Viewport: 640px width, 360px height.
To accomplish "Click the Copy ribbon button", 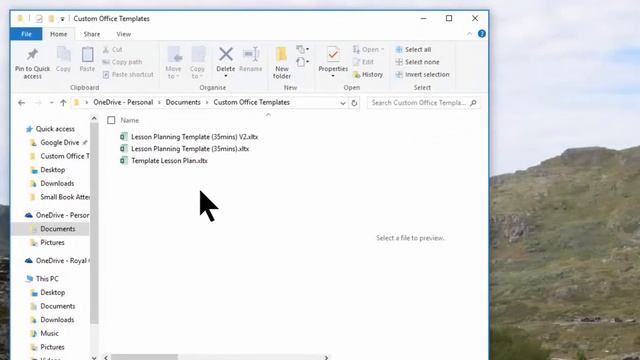I will (63, 59).
